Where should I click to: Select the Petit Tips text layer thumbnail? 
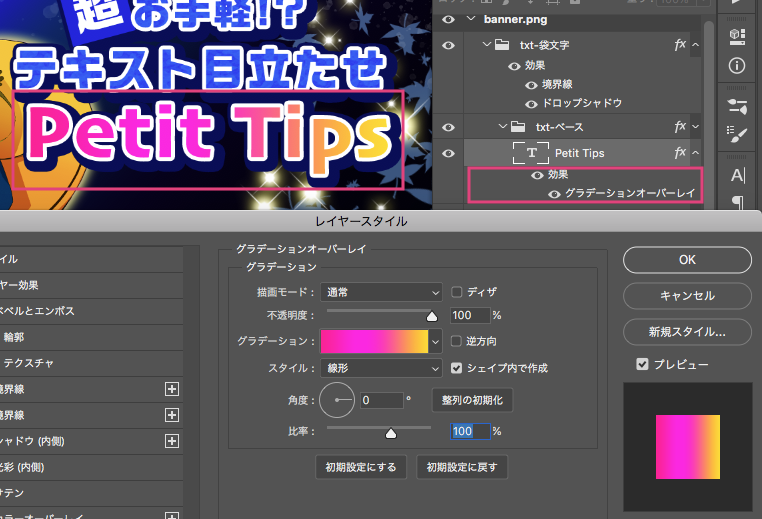[x=531, y=153]
